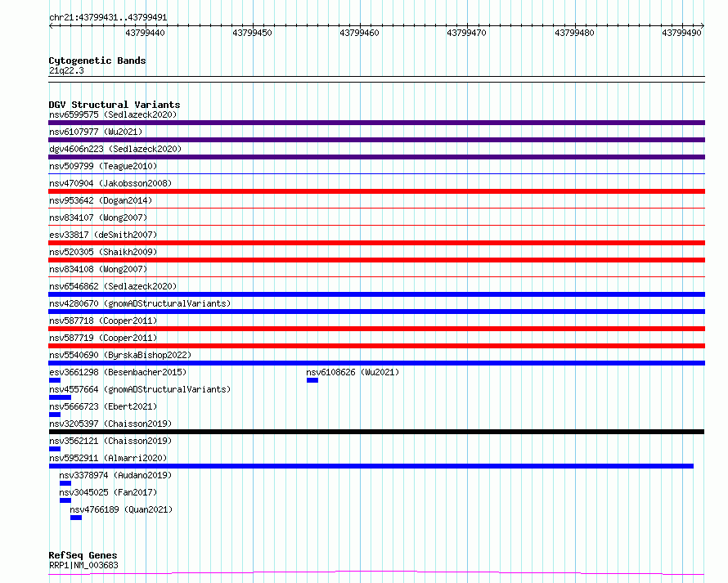Click nsv4280670 (gnomADStructuralVariants) label
The image size is (728, 583).
click(x=140, y=303)
